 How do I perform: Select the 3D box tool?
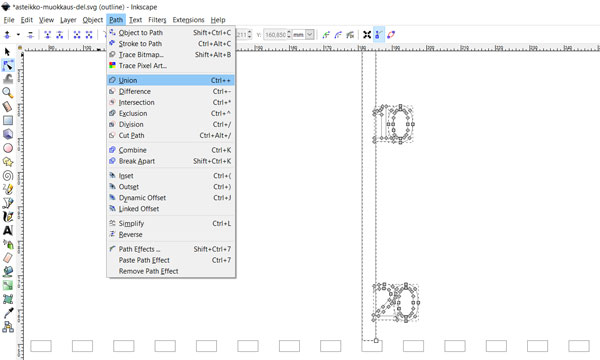(8, 134)
